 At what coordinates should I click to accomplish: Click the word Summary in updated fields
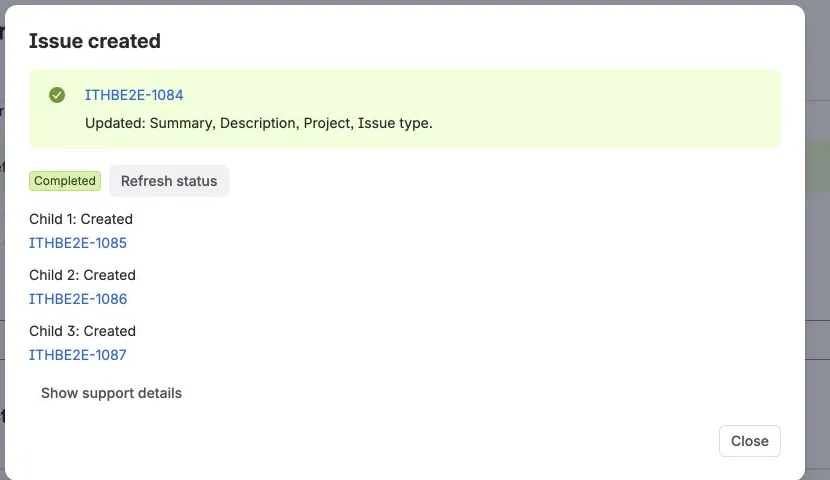point(181,123)
